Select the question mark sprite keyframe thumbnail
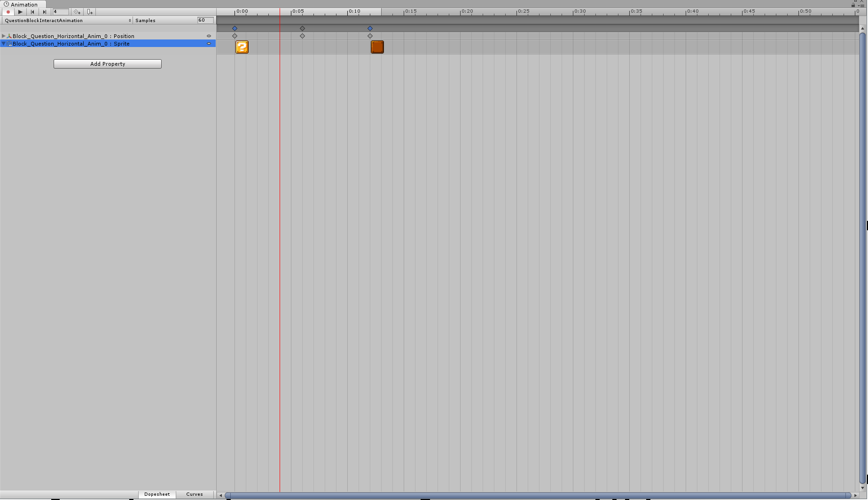868x500 pixels. coord(242,47)
